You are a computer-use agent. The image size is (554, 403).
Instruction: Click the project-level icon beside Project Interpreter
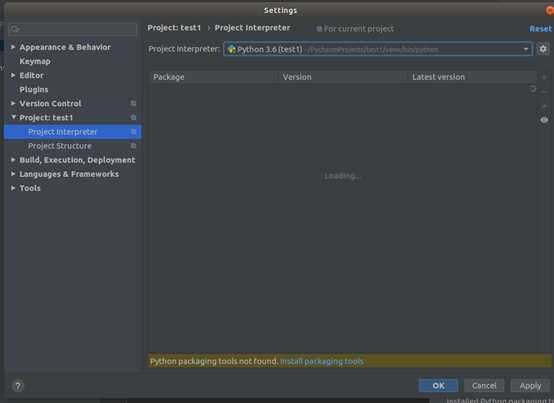(133, 131)
